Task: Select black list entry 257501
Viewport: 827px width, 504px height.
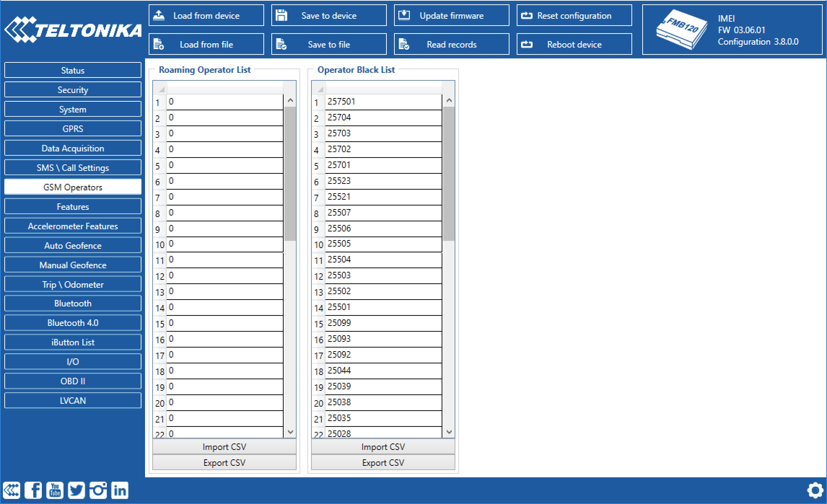Action: click(382, 102)
